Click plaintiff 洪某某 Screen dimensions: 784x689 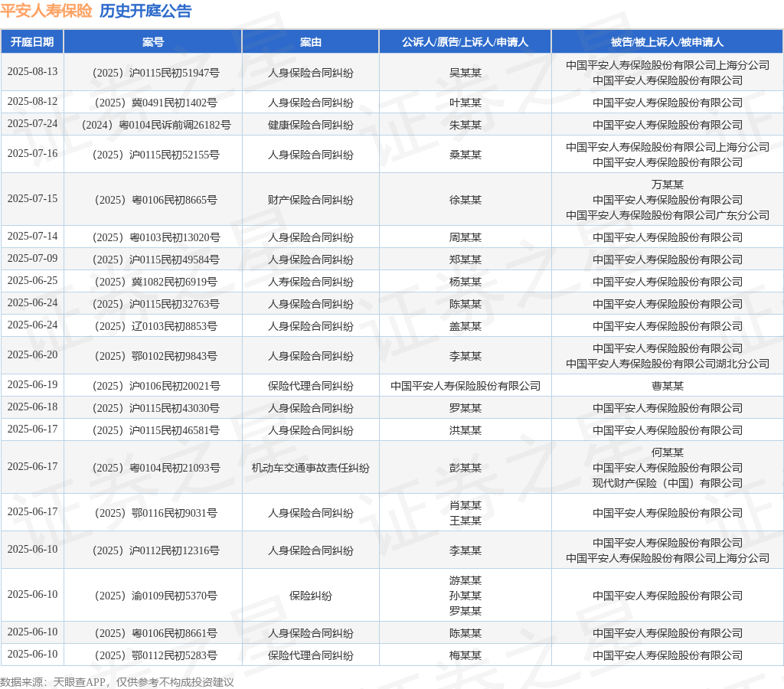point(465,430)
